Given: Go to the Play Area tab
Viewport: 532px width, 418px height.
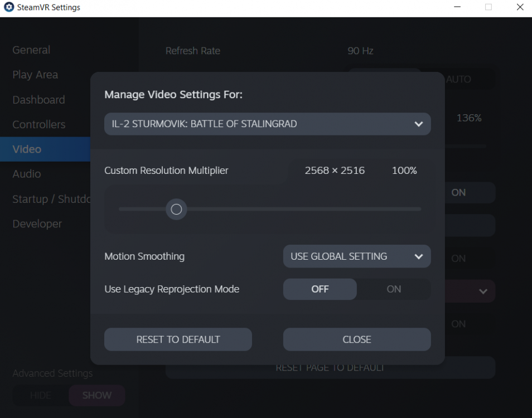Looking at the screenshot, I should click(x=35, y=75).
